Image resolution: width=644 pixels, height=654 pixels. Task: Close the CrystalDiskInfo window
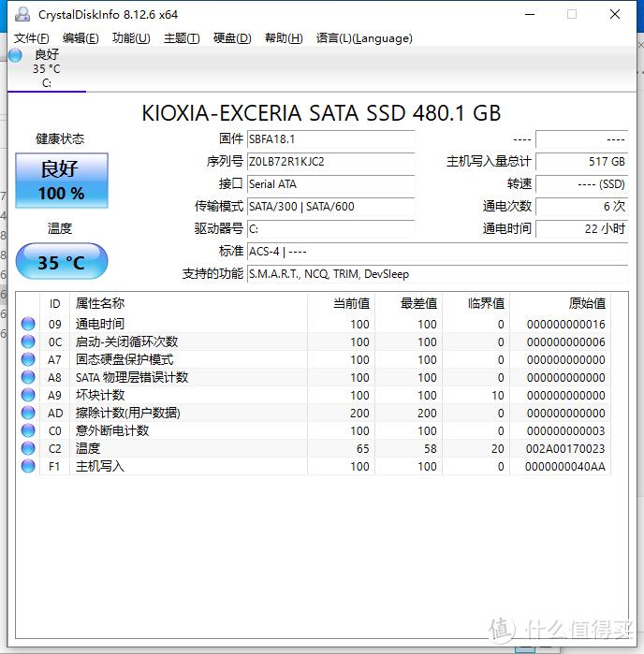pyautogui.click(x=615, y=15)
